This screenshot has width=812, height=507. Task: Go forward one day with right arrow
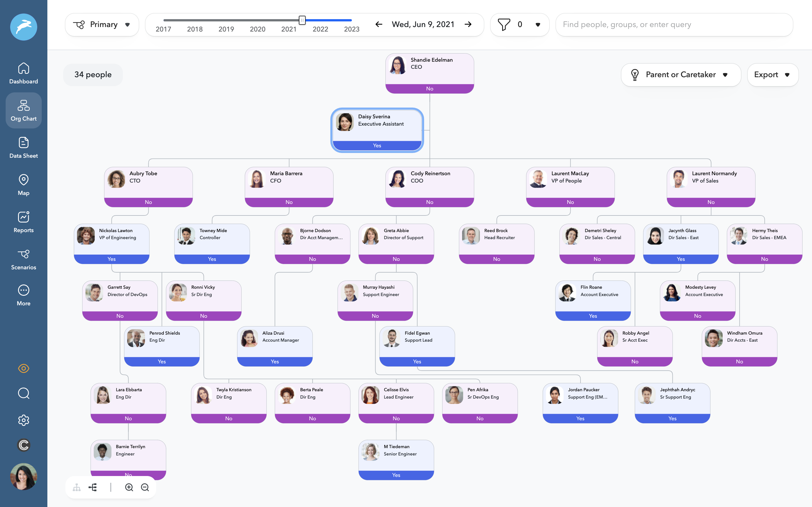pos(468,24)
